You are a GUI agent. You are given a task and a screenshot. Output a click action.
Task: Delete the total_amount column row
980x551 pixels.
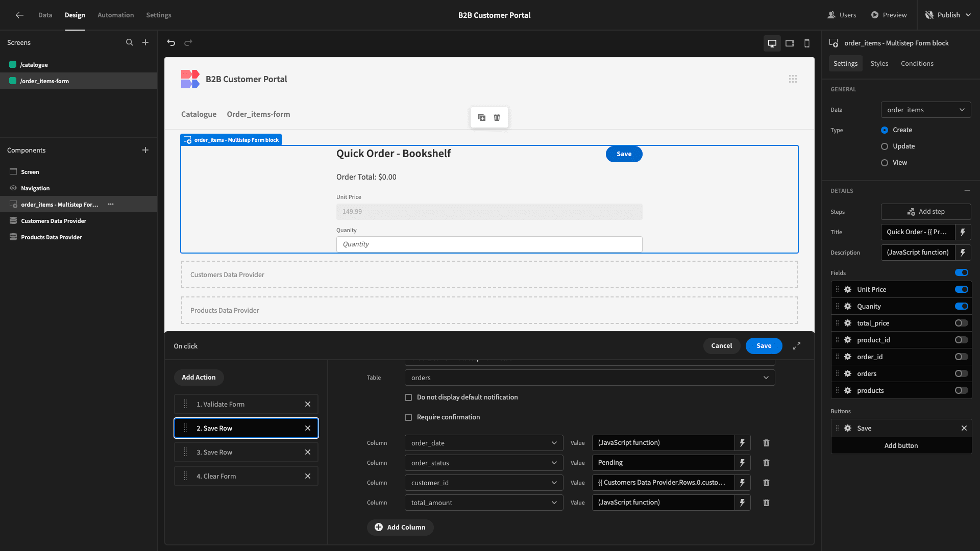point(766,503)
